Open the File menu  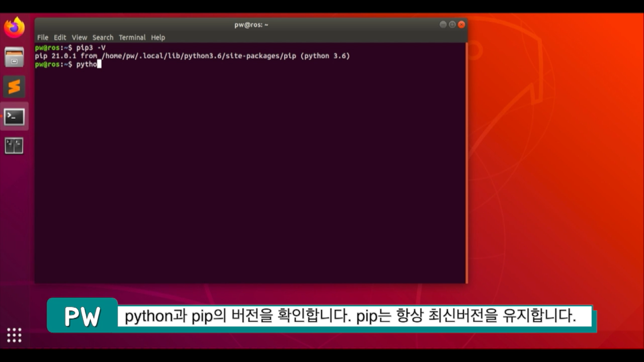(43, 37)
